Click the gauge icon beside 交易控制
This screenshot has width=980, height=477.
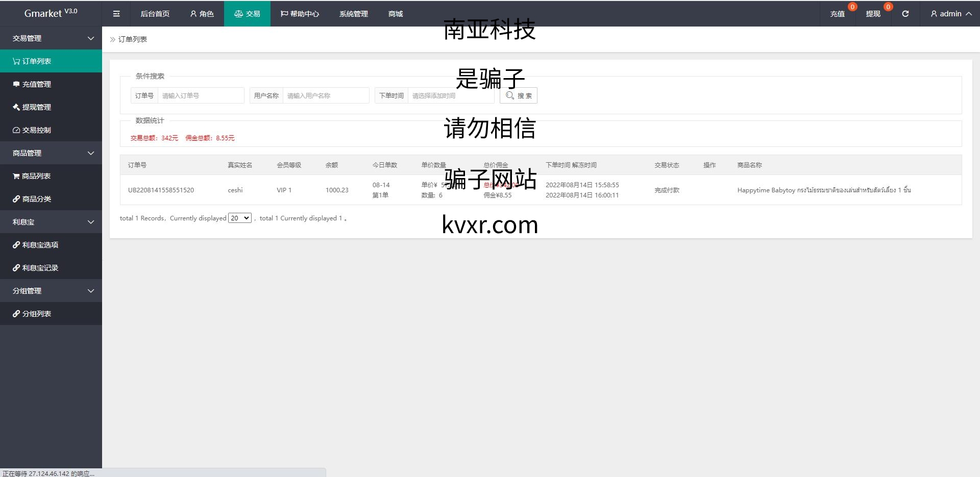pos(16,130)
